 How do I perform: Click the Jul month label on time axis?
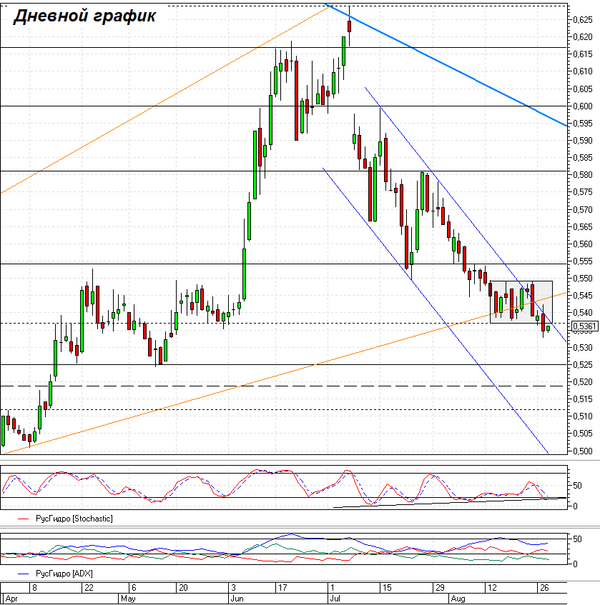[x=335, y=599]
